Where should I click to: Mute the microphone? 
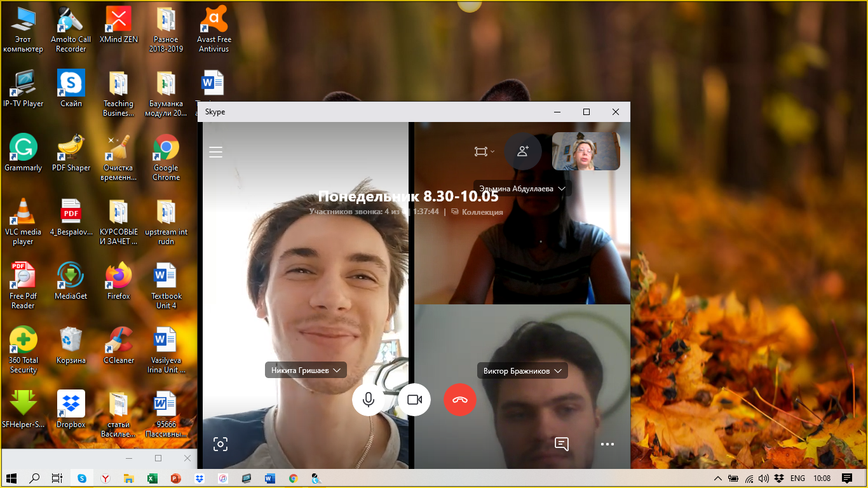click(368, 400)
